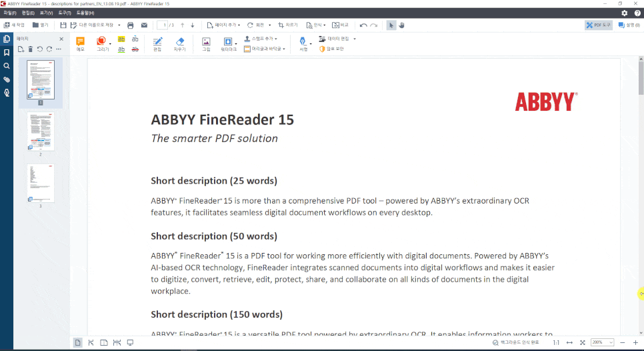Select the Eraser (지우기) tool

179,44
